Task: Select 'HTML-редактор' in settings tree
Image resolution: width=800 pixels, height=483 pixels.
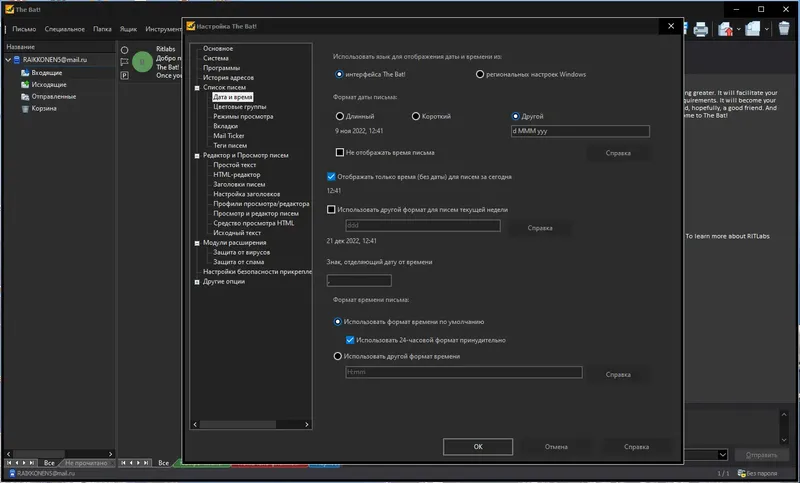Action: tap(237, 174)
